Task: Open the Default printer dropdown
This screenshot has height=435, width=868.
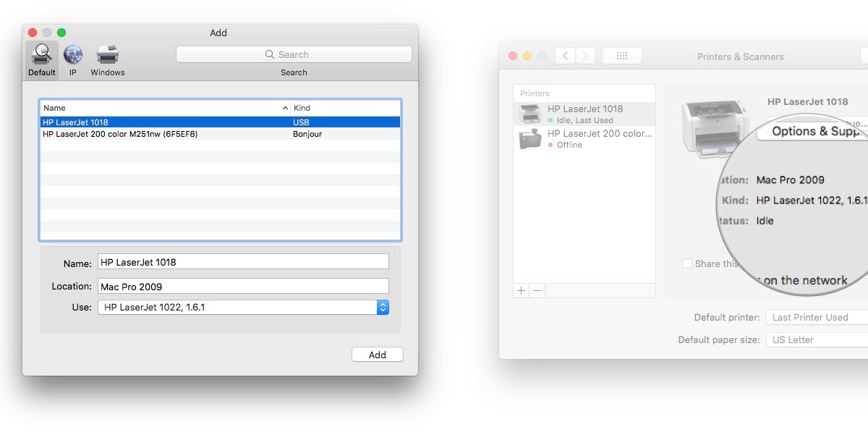Action: coord(817,317)
